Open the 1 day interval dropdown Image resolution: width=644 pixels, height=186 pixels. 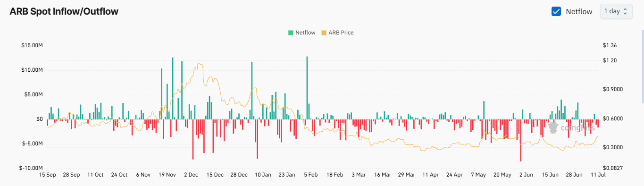[x=616, y=11]
